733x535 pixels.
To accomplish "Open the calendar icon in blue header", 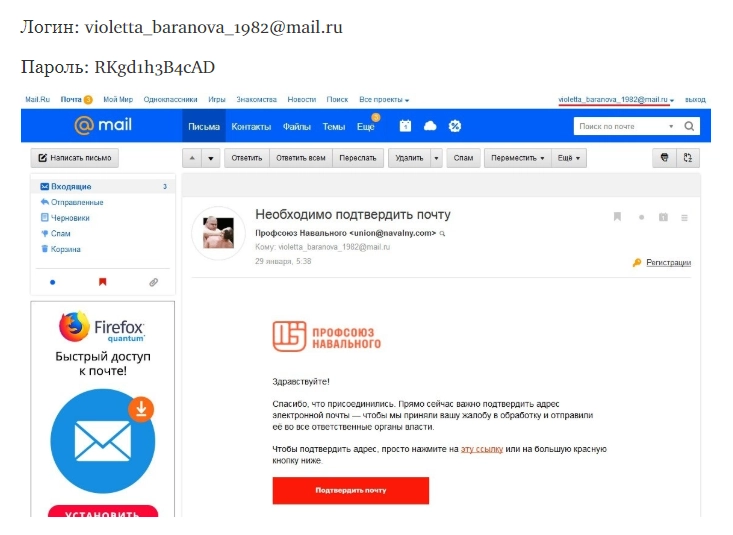I will [405, 126].
